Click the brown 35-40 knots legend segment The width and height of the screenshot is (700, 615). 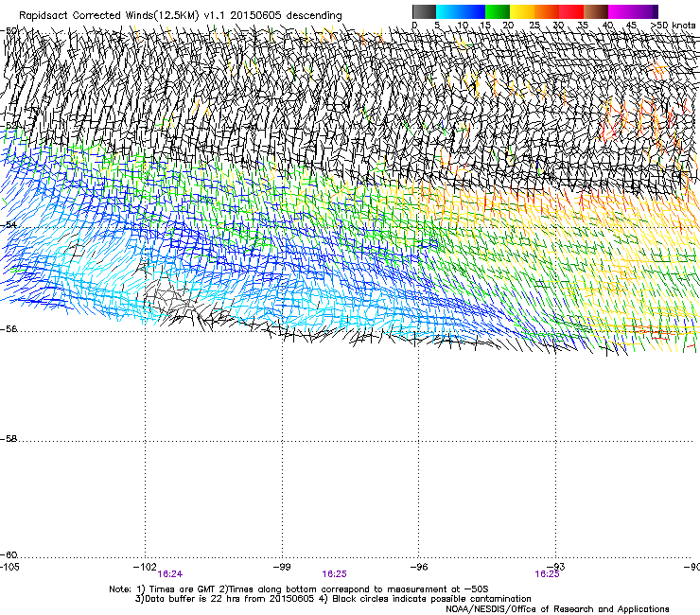(596, 11)
